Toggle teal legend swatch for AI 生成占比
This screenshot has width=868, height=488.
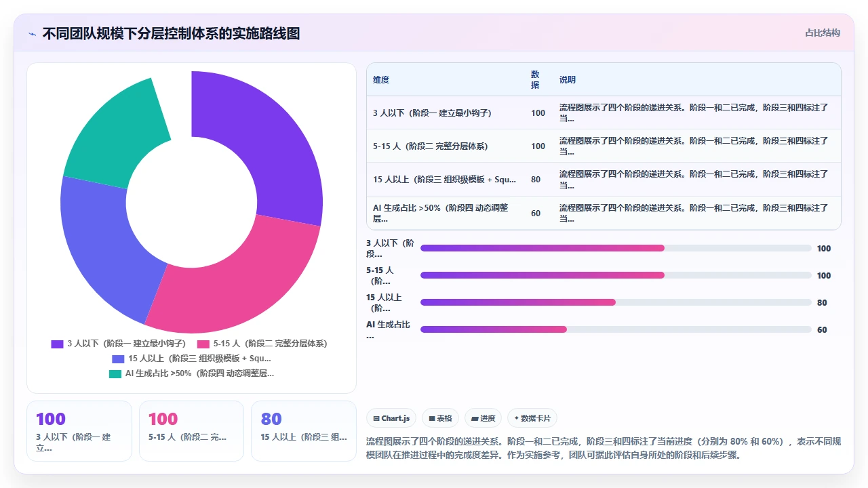coord(115,373)
